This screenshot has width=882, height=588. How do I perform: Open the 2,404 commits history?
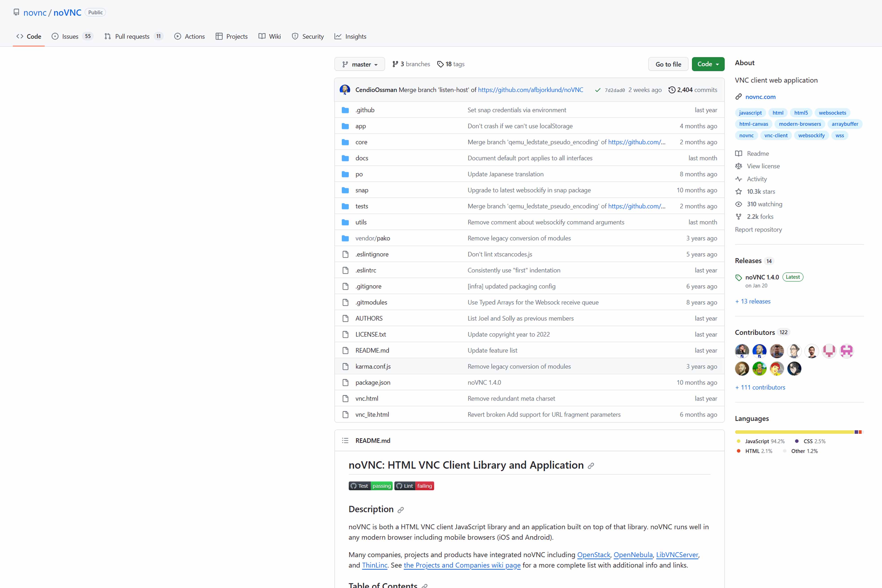(693, 90)
